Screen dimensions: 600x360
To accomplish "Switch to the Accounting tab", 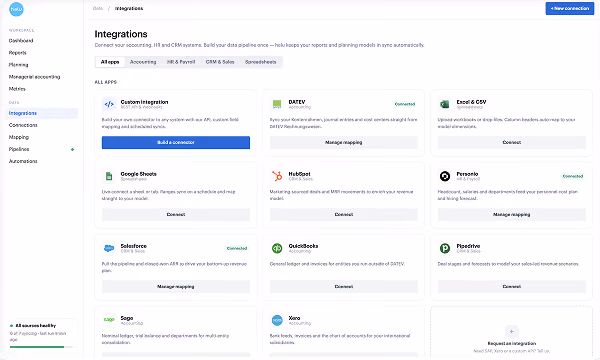I will tap(143, 62).
